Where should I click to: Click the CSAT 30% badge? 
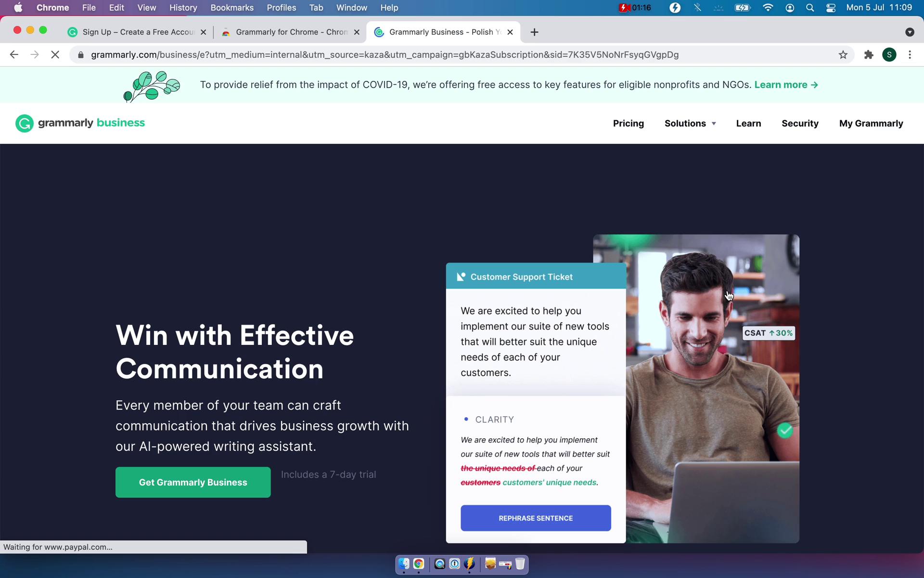coord(768,333)
